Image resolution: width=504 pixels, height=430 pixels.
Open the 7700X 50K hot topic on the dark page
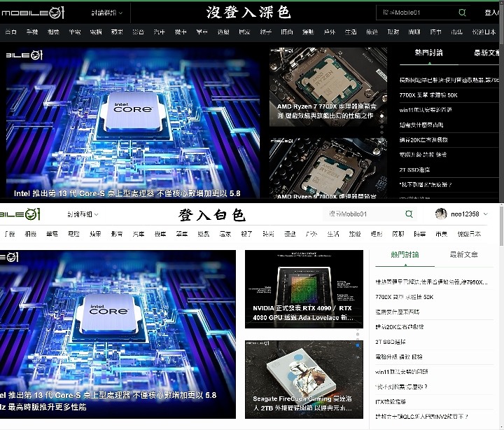[428, 95]
